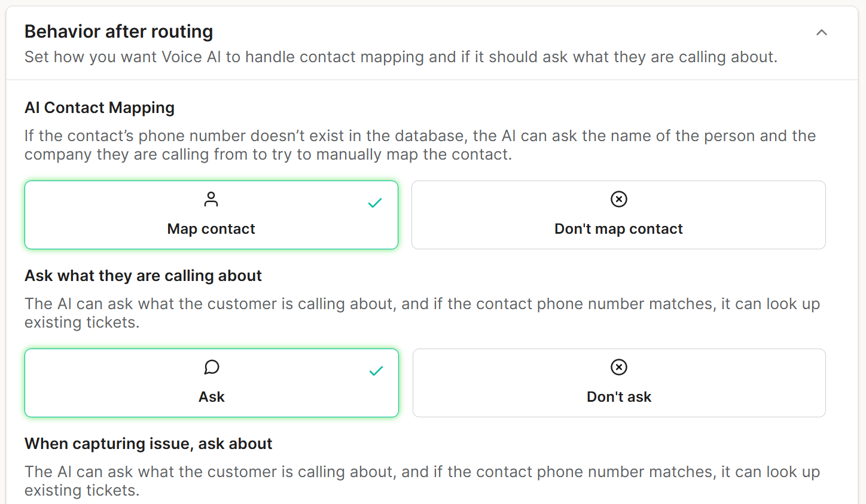Click the circled X above Don't map contact
The height and width of the screenshot is (504, 866).
(619, 199)
